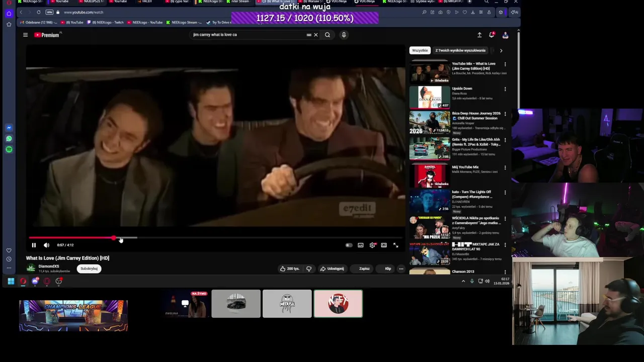Switch to the FACEIT browser tab
The height and width of the screenshot is (362, 644).
145,2
